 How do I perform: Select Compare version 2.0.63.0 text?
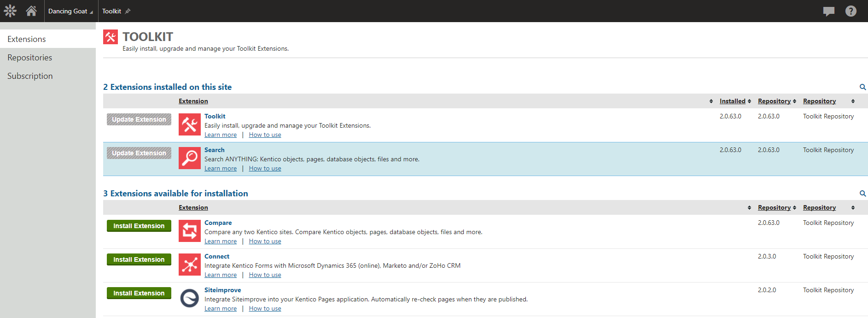[769, 223]
